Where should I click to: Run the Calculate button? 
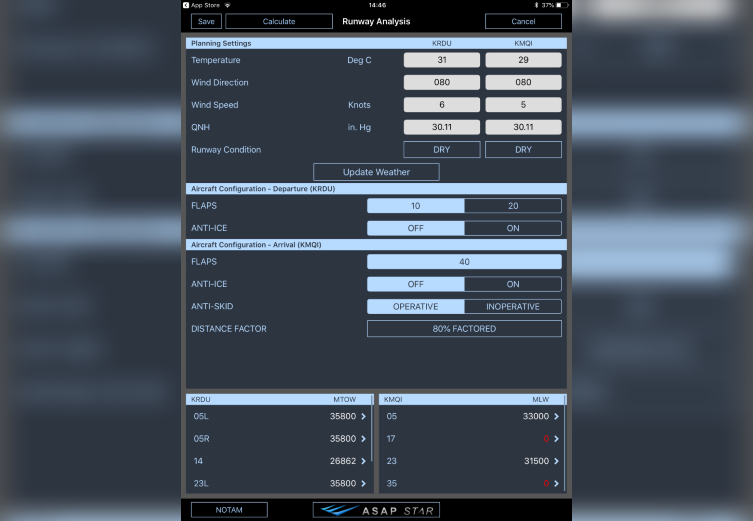pyautogui.click(x=279, y=22)
